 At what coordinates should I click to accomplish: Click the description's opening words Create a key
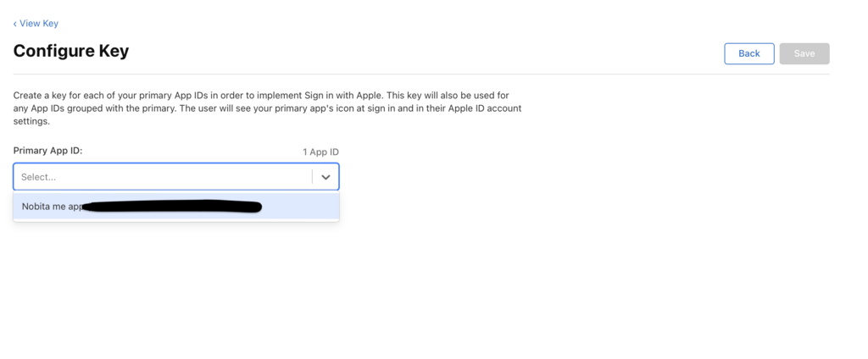[39, 96]
